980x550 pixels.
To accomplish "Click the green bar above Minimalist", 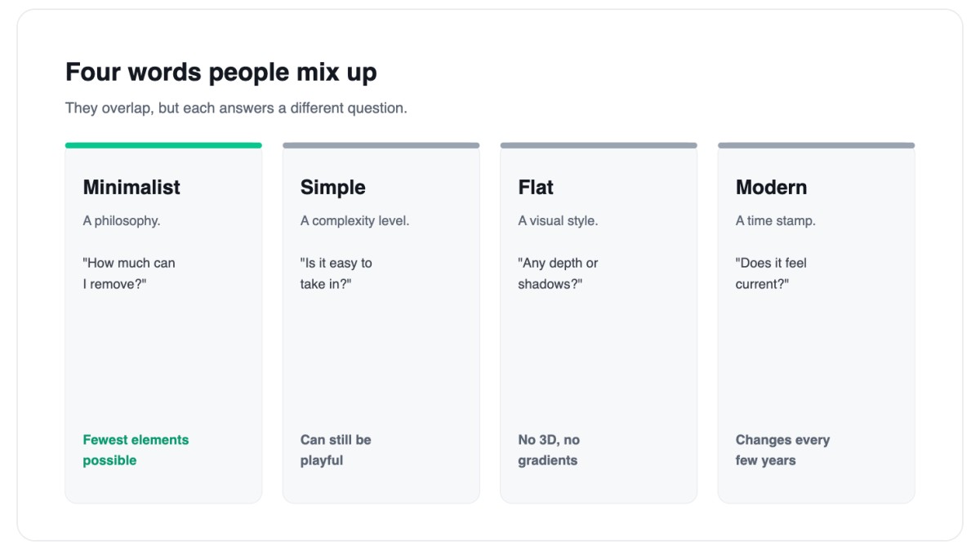I will [163, 145].
